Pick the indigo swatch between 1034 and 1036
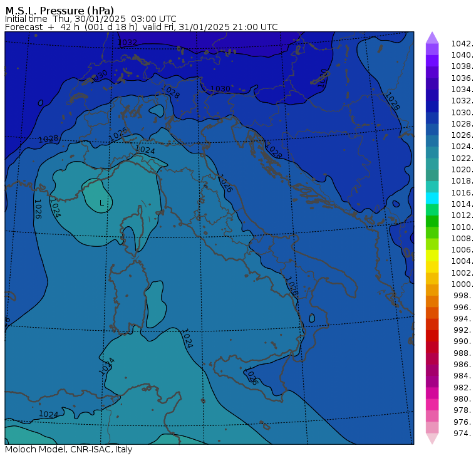Screen dimensions: 476x458 point(432,83)
